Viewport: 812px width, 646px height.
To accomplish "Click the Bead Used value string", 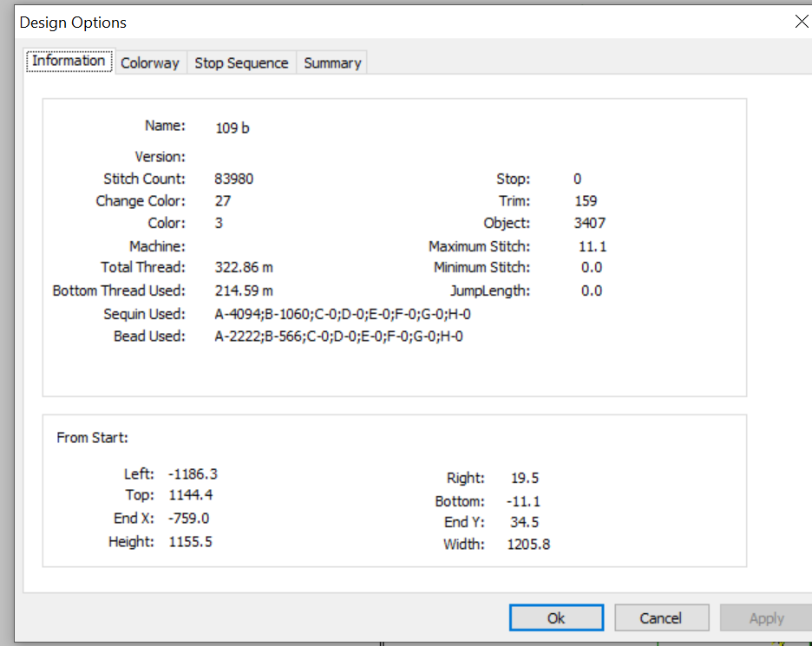I will (338, 336).
